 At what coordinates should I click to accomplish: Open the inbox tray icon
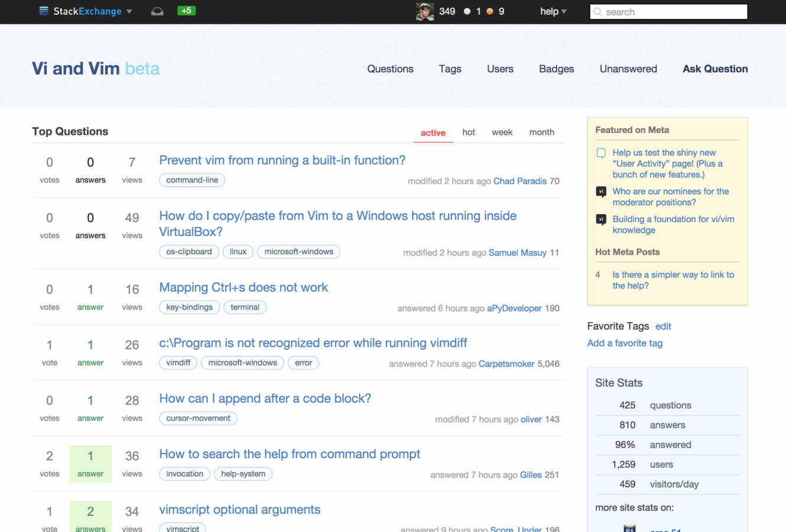coord(157,11)
